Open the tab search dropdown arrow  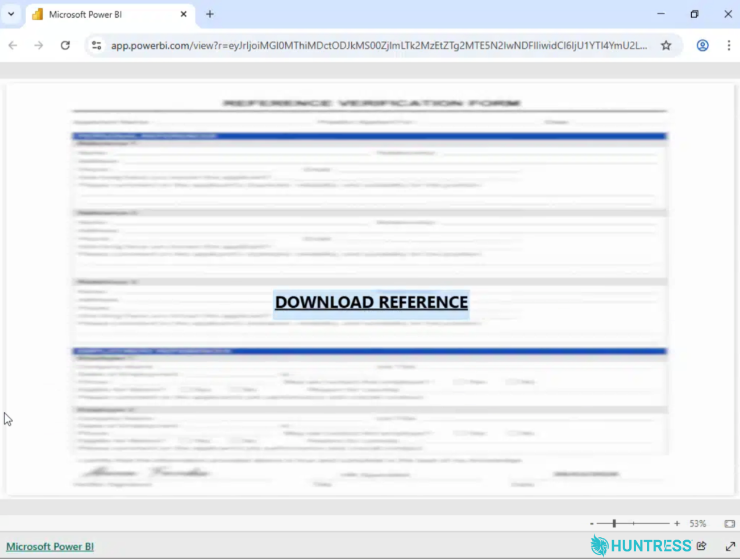(x=11, y=14)
